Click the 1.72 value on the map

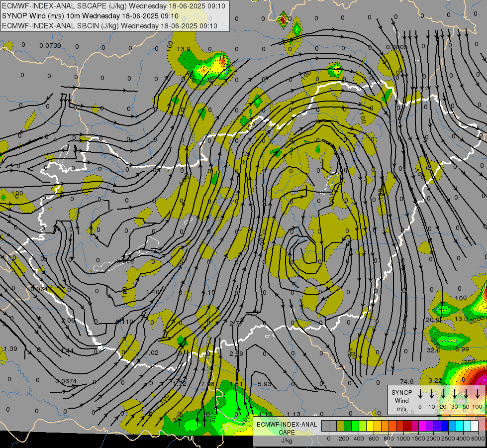[180, 383]
